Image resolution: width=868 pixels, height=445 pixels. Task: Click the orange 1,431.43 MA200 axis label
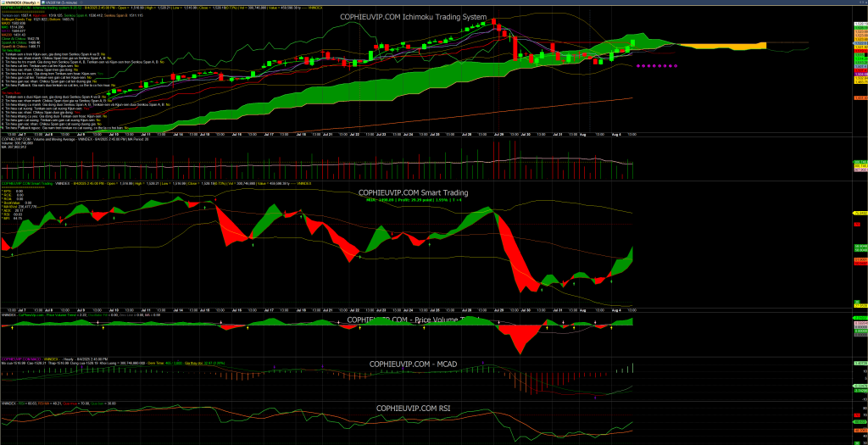[x=861, y=98]
